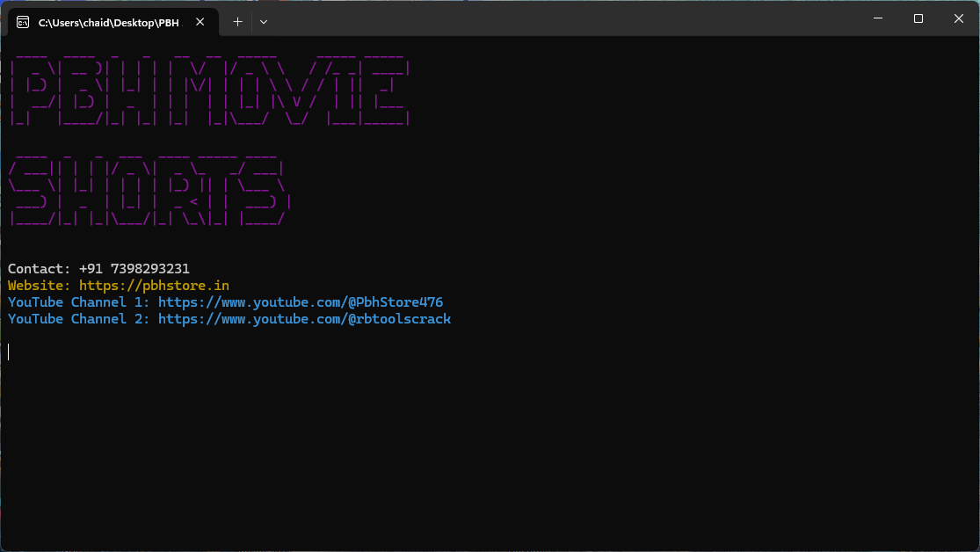The width and height of the screenshot is (980, 552).
Task: Minimize the terminal window
Action: click(x=877, y=18)
